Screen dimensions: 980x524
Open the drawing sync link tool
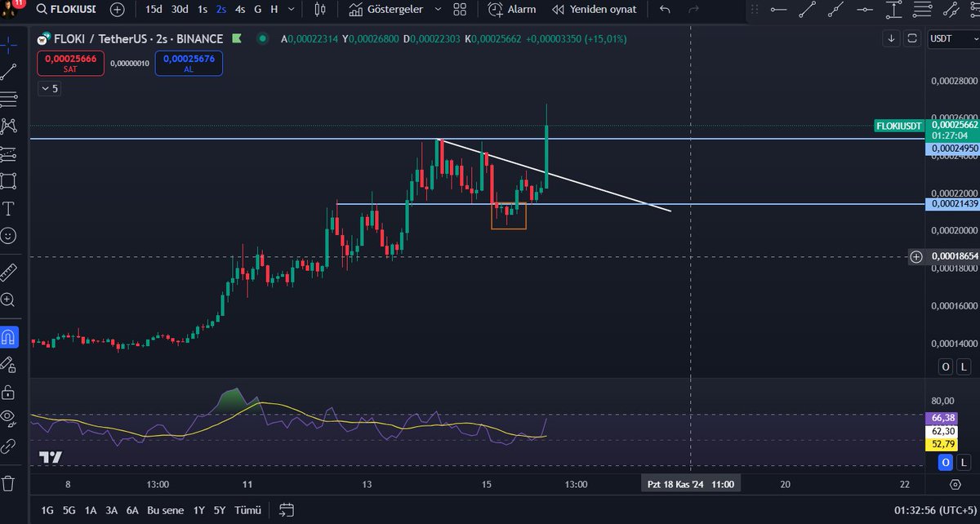(x=9, y=446)
